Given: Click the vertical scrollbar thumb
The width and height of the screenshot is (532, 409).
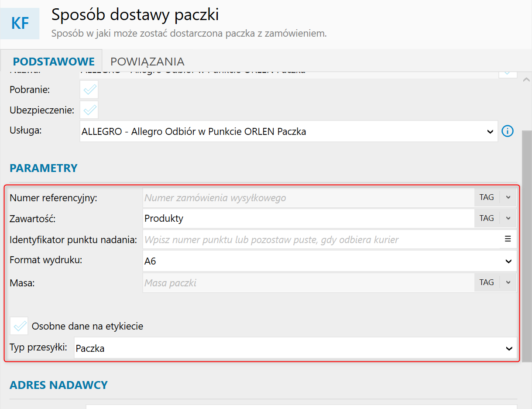Looking at the screenshot, I should 526,244.
